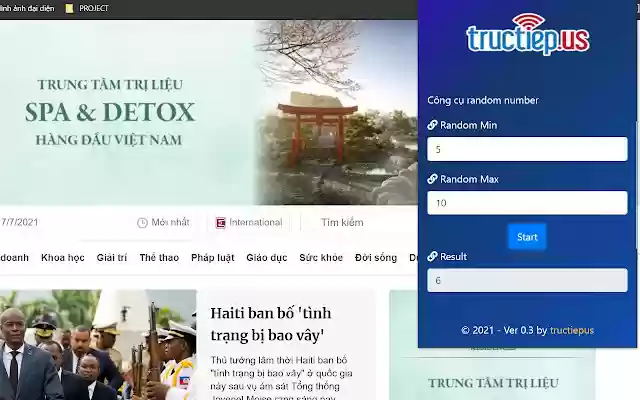Open the Mới nhất latest news link

[x=170, y=222]
